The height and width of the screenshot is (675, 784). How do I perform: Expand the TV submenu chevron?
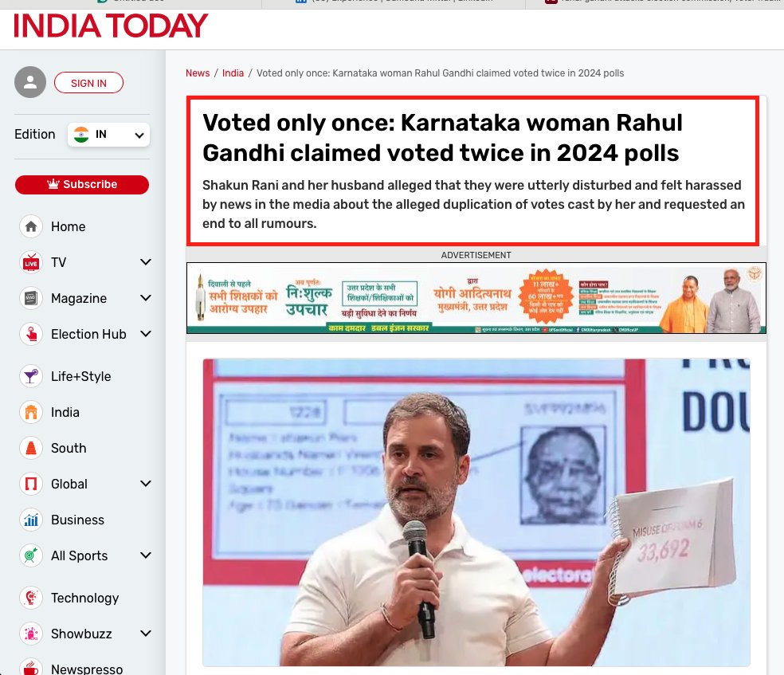[146, 262]
